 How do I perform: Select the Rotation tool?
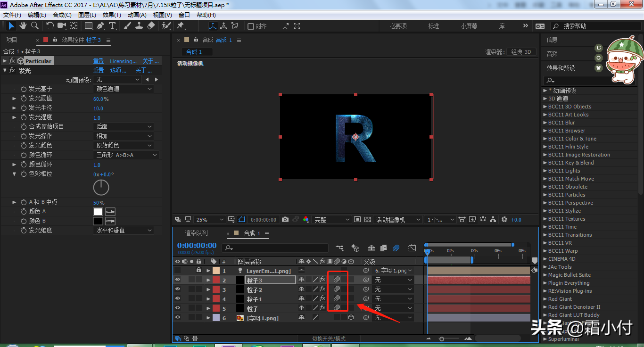(x=50, y=25)
